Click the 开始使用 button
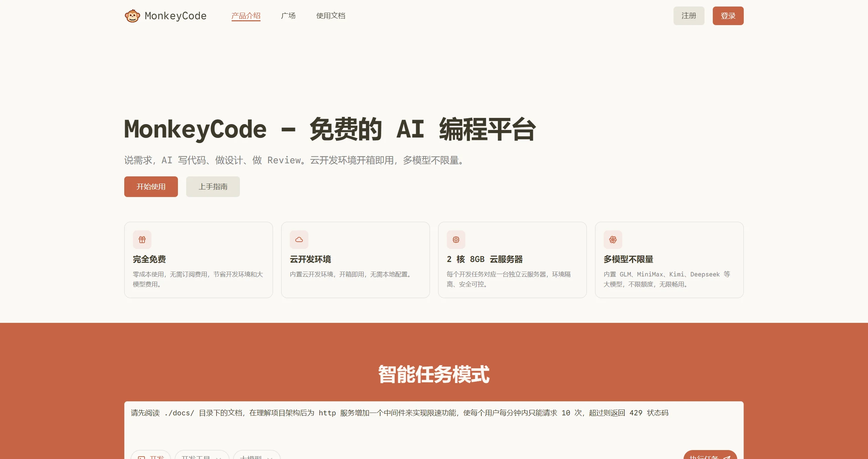Screen dimensions: 868x459 click(x=151, y=186)
